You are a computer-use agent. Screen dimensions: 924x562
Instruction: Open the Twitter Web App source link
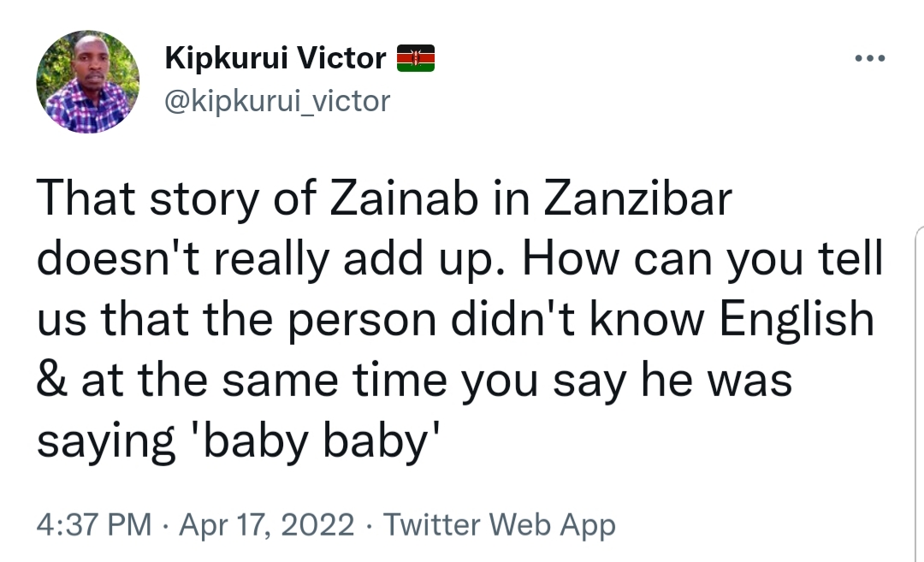coord(499,524)
